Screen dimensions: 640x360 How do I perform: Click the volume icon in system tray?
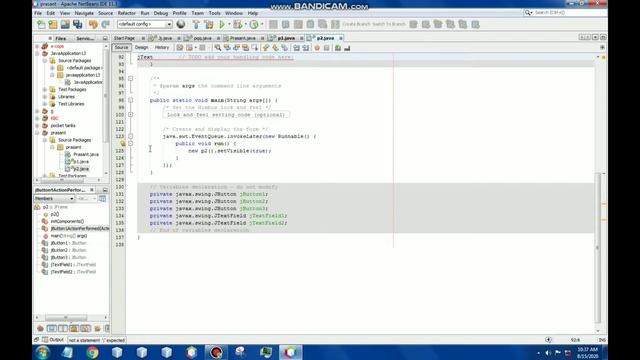(x=548, y=353)
